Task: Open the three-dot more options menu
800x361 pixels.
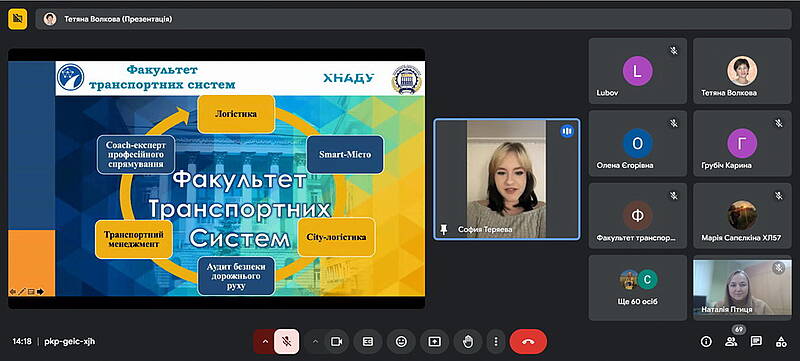Action: tap(495, 342)
